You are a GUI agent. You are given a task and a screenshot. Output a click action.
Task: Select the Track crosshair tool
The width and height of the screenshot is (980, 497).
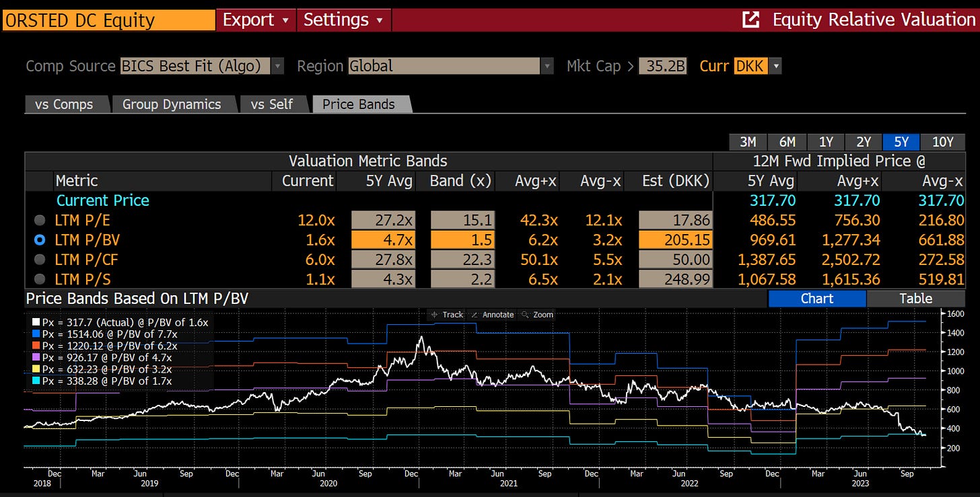point(448,315)
